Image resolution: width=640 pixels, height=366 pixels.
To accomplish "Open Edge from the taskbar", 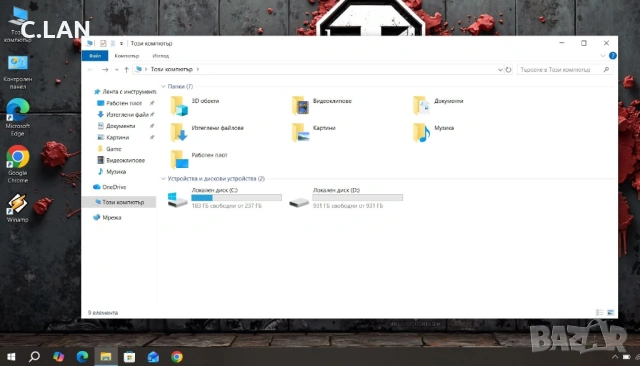I will pyautogui.click(x=82, y=357).
